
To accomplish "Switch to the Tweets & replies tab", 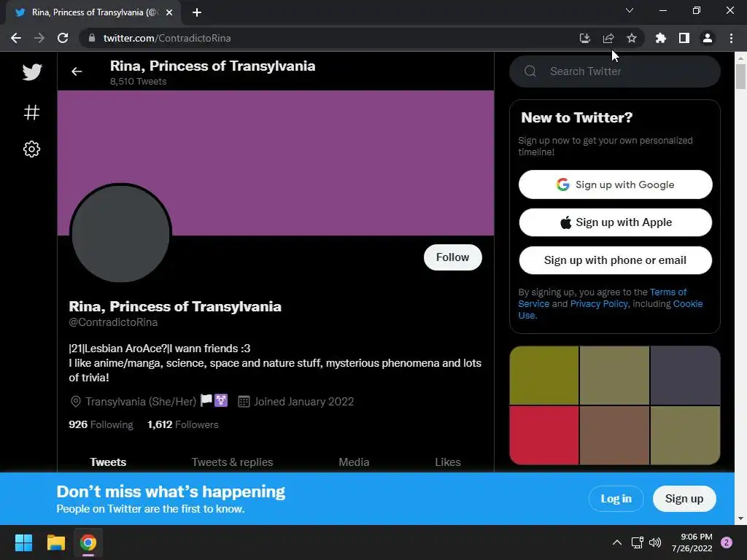I will [232, 462].
